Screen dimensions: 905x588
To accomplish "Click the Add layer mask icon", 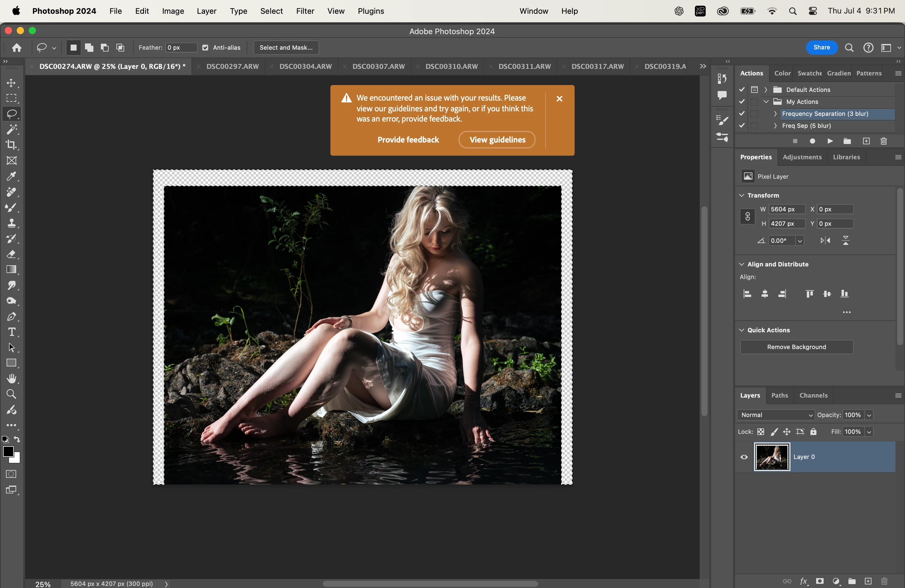I will click(x=820, y=581).
